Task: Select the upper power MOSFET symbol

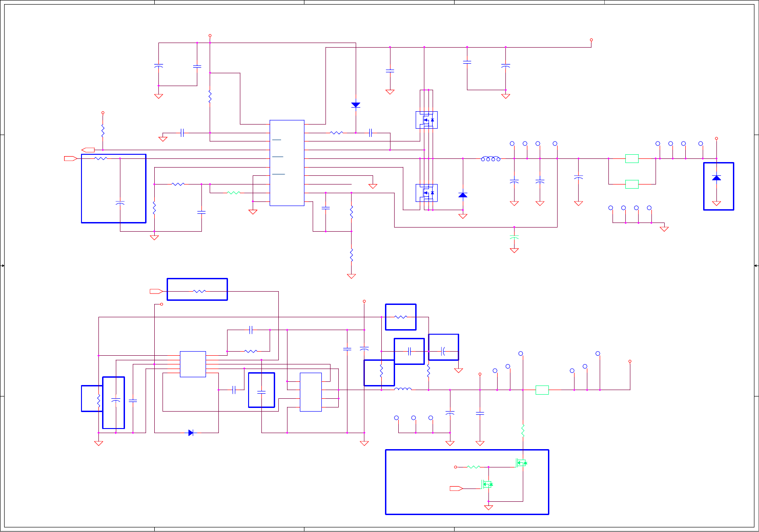Action: (x=427, y=120)
